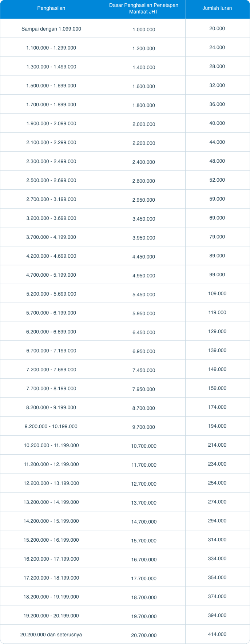Click the 12.200.000 - 13.199.000 income range
This screenshot has height=644, width=250.
[x=51, y=483]
